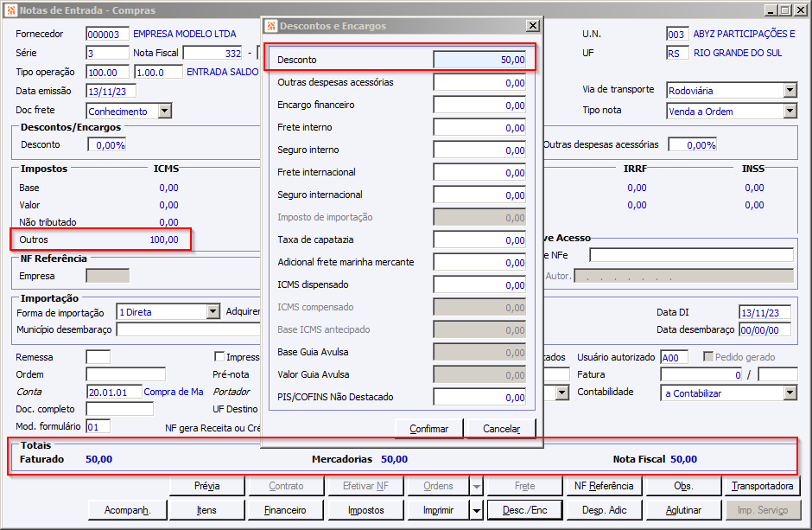Click the Mod. formulário field

tap(98, 427)
